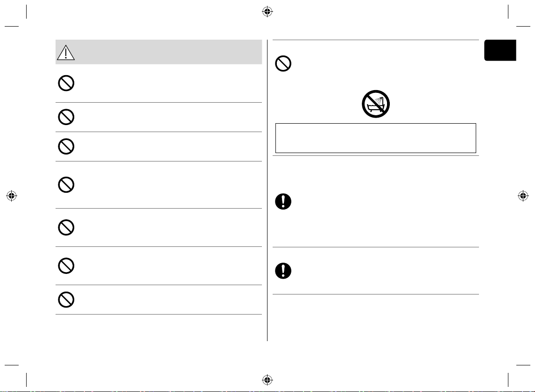Click the fourth prohibition icon in left column
535x392 pixels.
click(x=66, y=185)
